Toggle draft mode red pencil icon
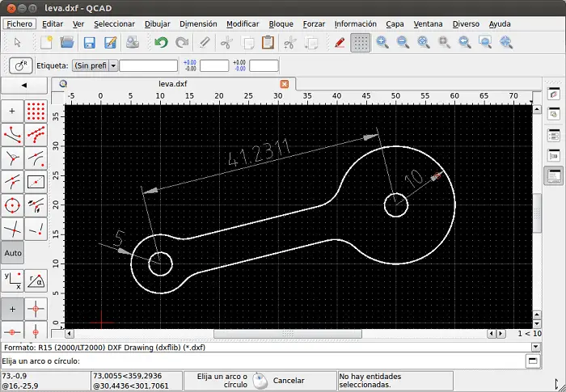Viewport: 566px width, 392px height. click(340, 43)
